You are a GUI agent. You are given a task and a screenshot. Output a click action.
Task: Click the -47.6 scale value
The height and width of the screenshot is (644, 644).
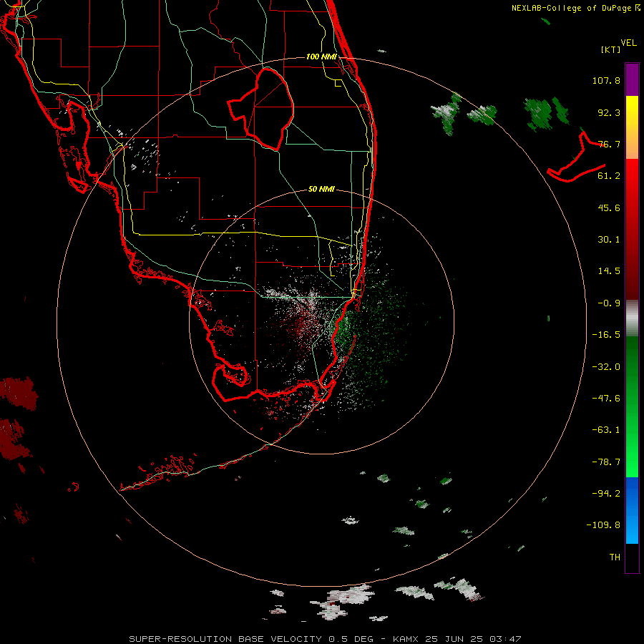pos(606,399)
